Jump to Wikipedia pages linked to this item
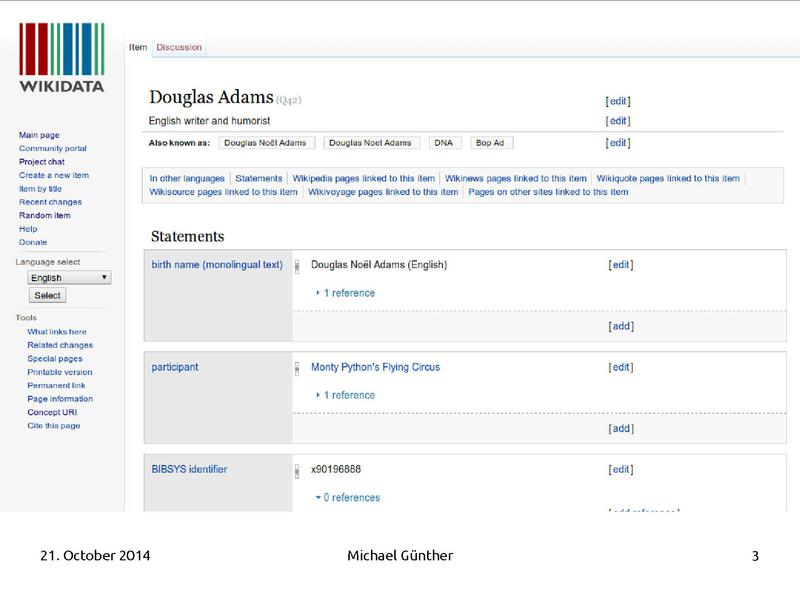This screenshot has height=600, width=800. point(364,179)
